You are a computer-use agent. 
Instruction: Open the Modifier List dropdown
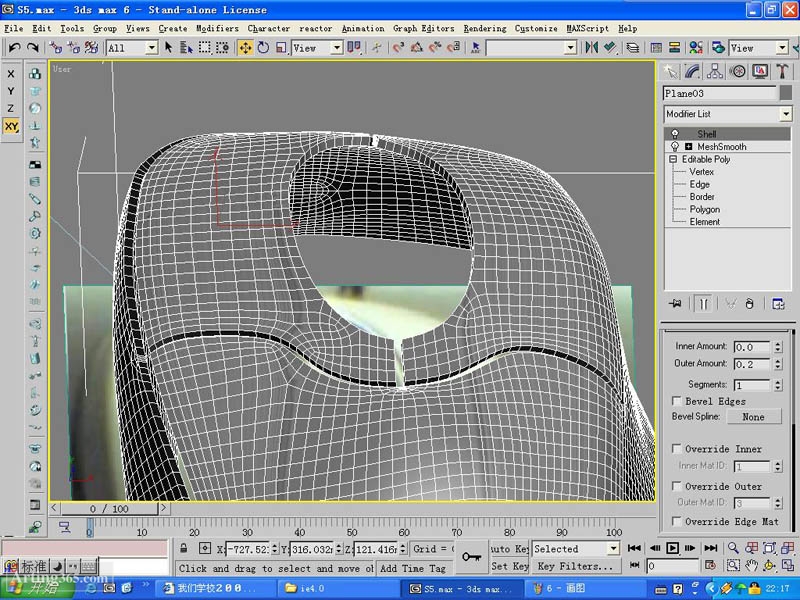pyautogui.click(x=787, y=113)
